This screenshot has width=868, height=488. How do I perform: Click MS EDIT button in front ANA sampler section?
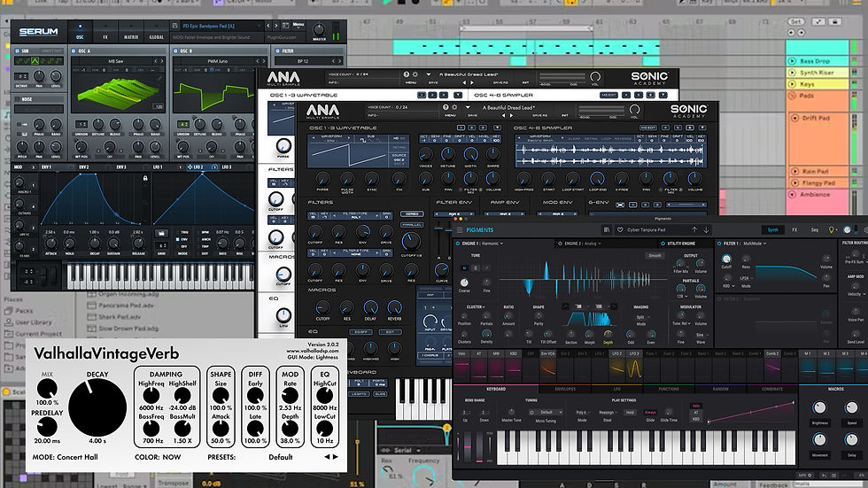(648, 128)
